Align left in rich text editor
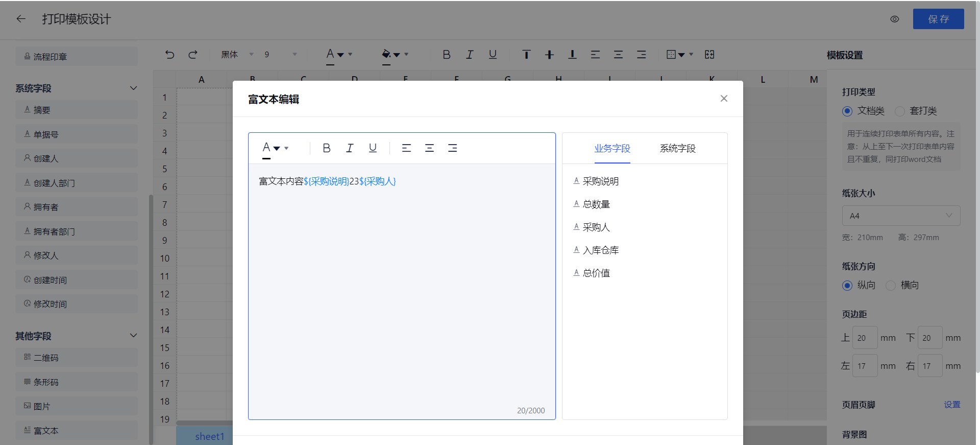This screenshot has width=980, height=445. (406, 148)
